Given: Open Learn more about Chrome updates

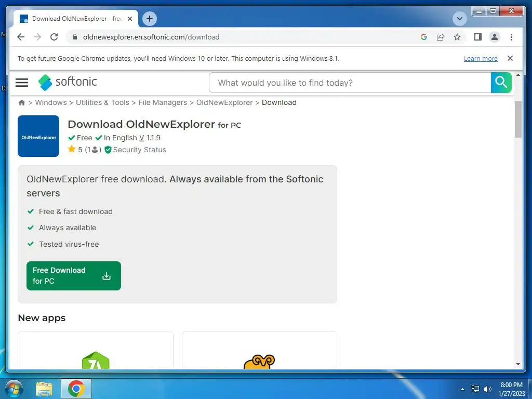Looking at the screenshot, I should point(481,58).
